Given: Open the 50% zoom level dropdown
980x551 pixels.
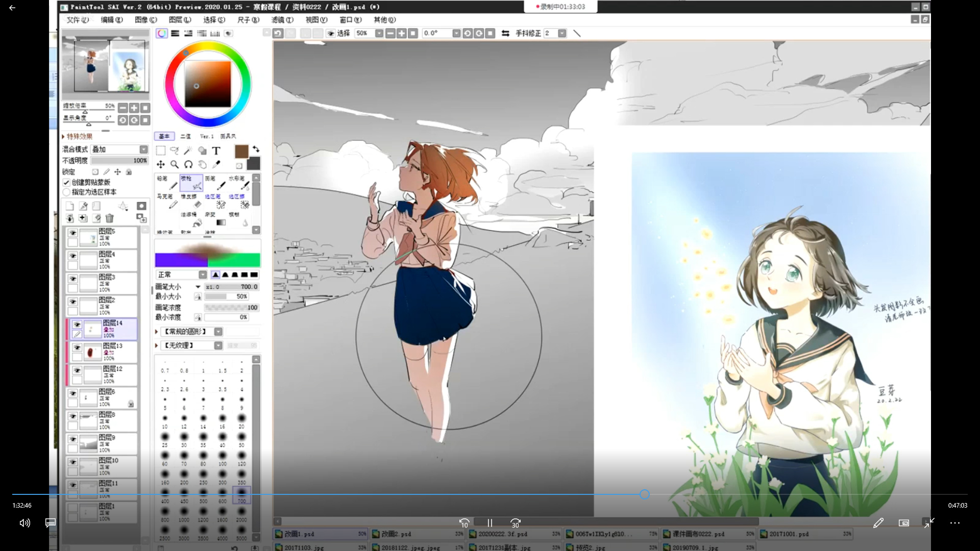Looking at the screenshot, I should 379,33.
